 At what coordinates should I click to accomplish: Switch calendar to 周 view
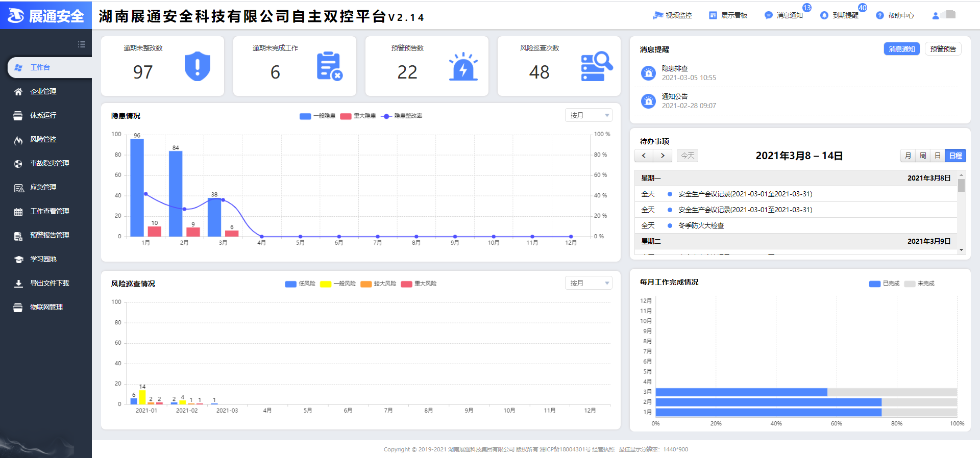922,156
